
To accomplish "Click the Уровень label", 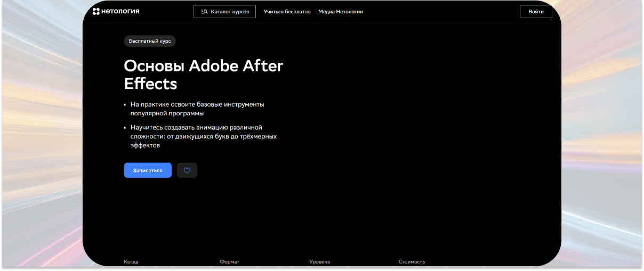I will (319, 262).
